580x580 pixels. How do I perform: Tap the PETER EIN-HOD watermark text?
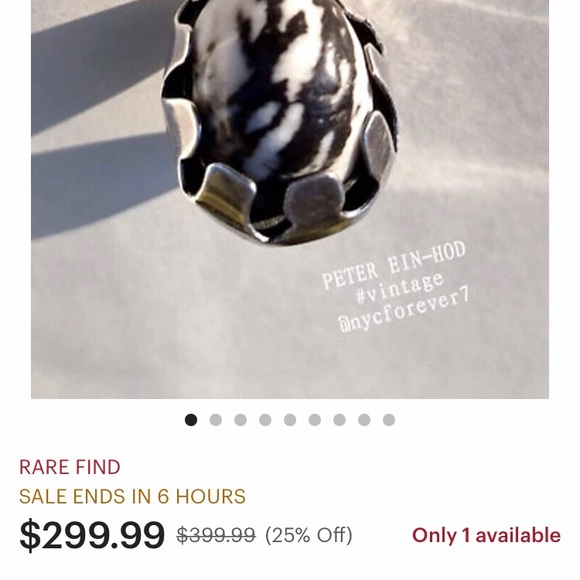394,265
